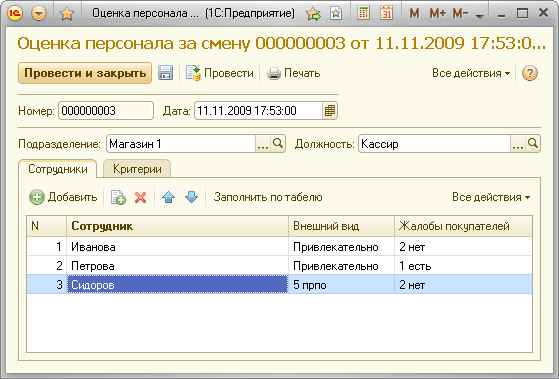Open help with question mark icon
Image resolution: width=559 pixels, height=379 pixels.
coord(529,73)
